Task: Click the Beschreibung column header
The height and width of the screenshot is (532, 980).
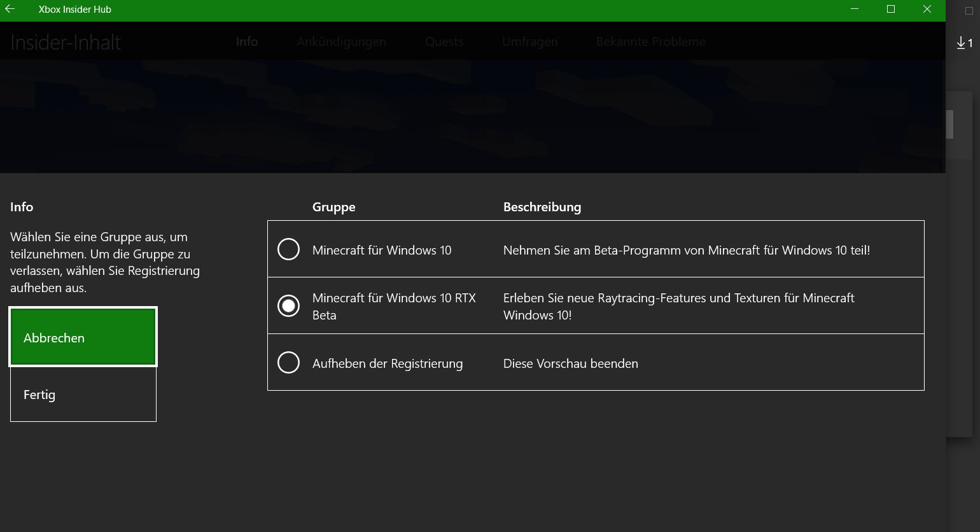Action: click(x=542, y=207)
